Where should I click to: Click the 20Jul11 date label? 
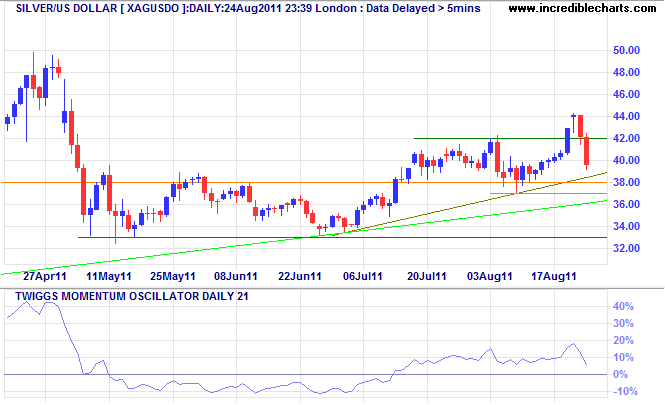click(x=427, y=277)
